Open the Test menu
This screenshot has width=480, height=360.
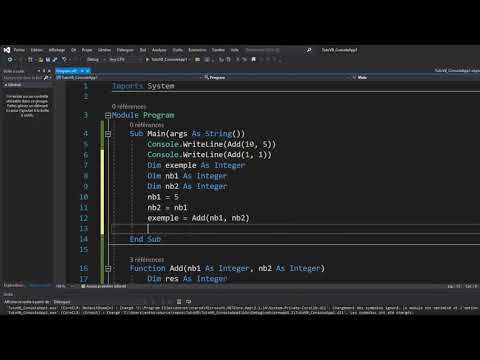[x=143, y=50]
